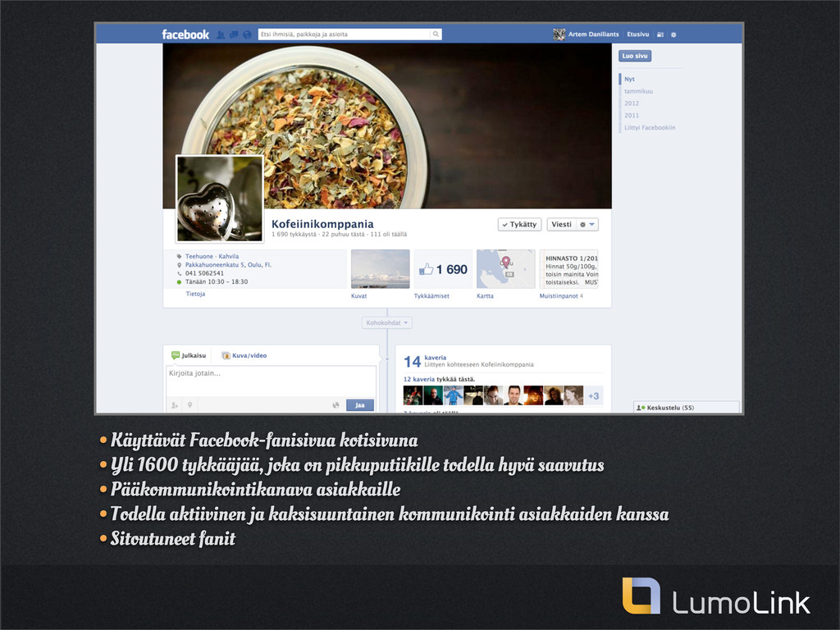The image size is (840, 630).
Task: Click the Kuvat tab label
Action: point(359,296)
